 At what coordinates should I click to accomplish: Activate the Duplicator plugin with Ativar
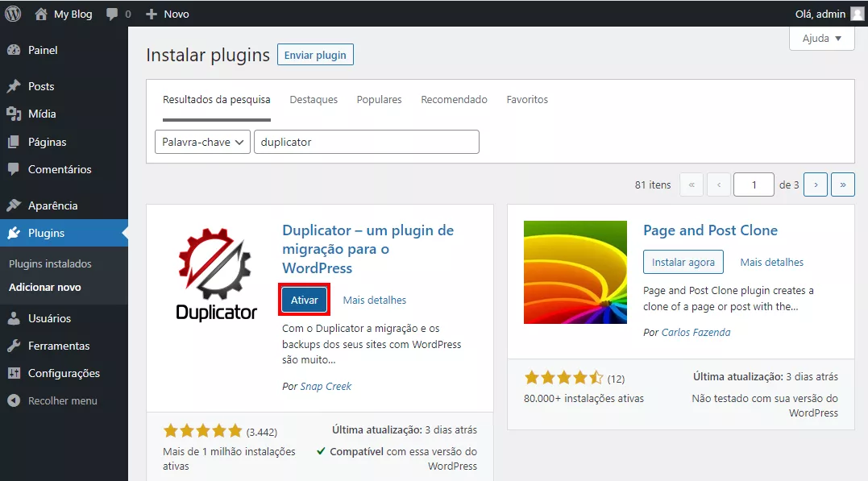click(305, 300)
